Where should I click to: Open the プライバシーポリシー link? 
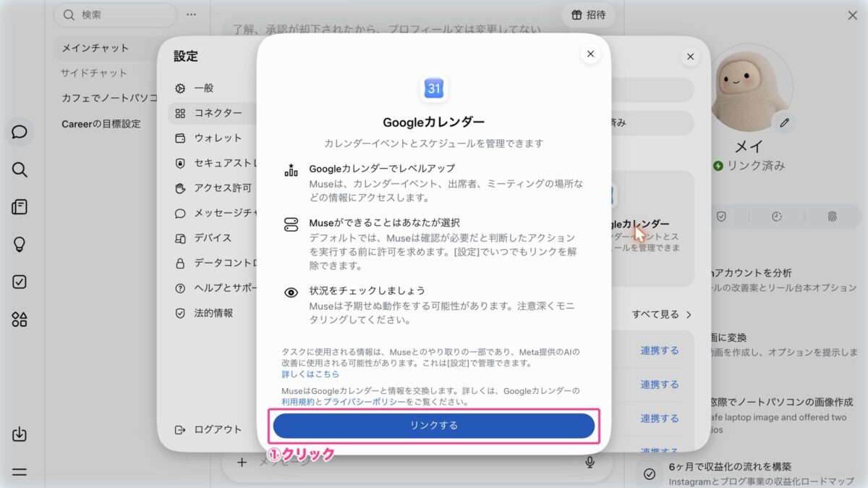364,401
